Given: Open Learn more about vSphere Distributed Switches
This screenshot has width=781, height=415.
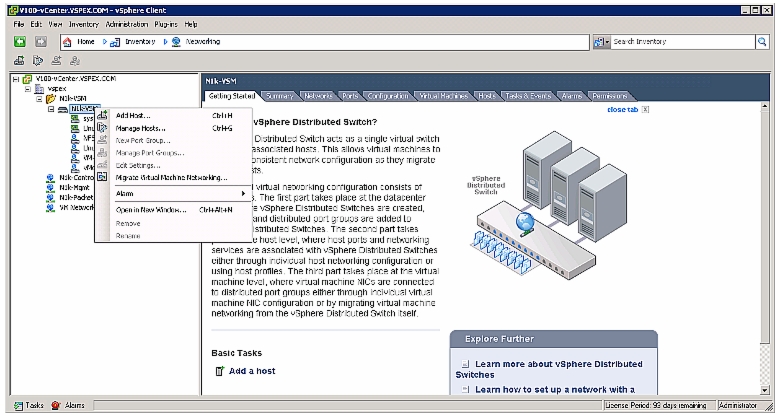Looking at the screenshot, I should click(549, 369).
